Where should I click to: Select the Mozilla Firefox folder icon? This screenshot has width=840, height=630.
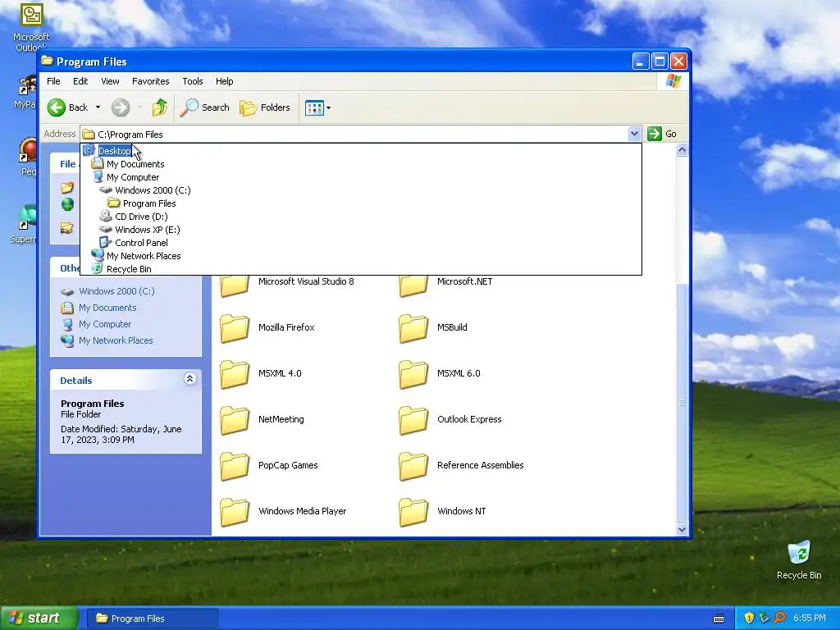coord(235,328)
